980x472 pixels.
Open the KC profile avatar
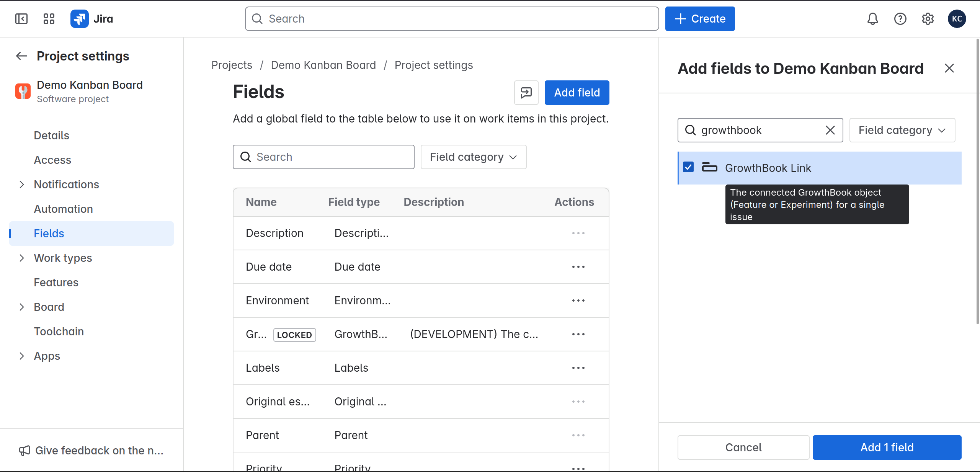point(957,19)
